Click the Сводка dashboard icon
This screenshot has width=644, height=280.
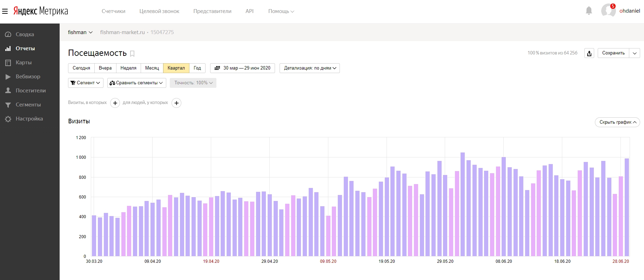[x=8, y=34]
